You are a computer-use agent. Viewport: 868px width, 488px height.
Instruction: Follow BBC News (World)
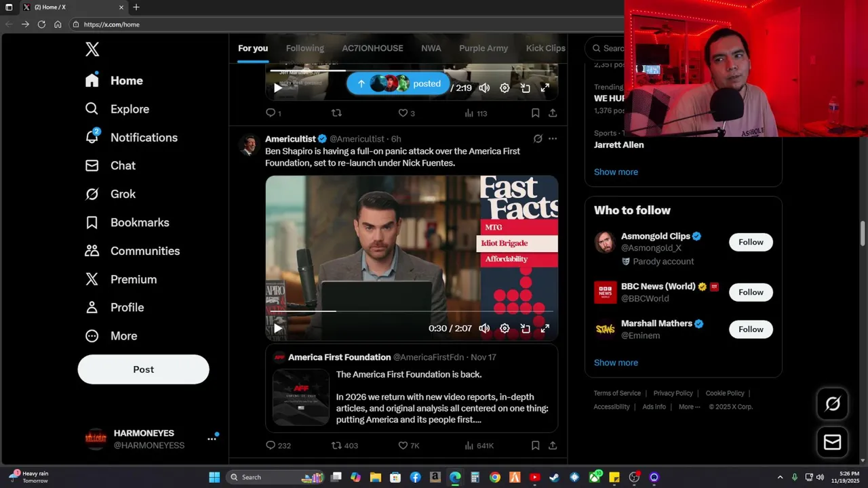point(751,292)
